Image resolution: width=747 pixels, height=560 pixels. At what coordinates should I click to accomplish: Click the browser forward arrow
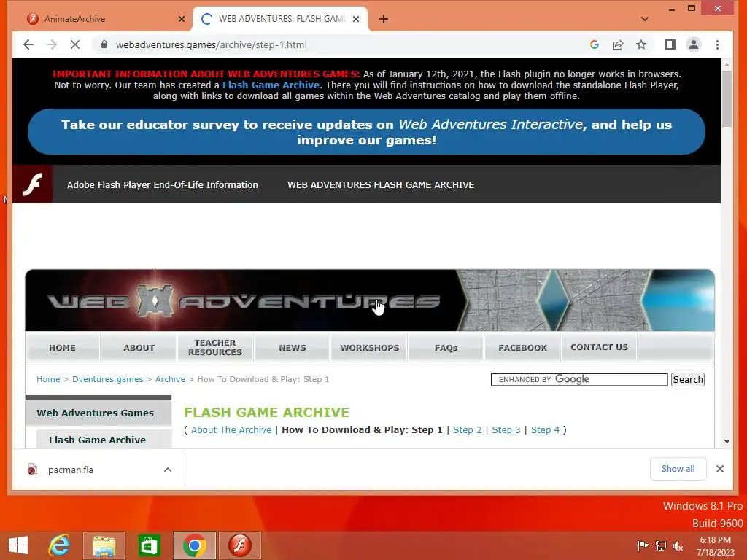[x=52, y=44]
